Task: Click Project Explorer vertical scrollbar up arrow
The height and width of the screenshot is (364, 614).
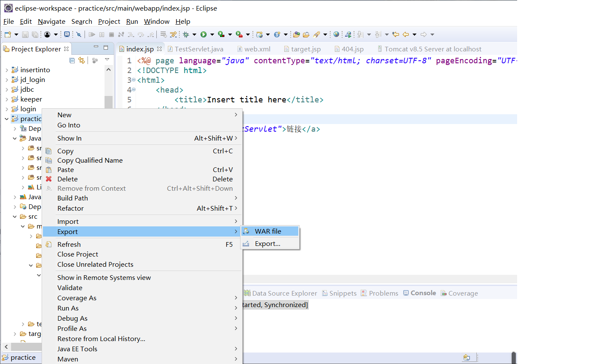Action: (108, 69)
